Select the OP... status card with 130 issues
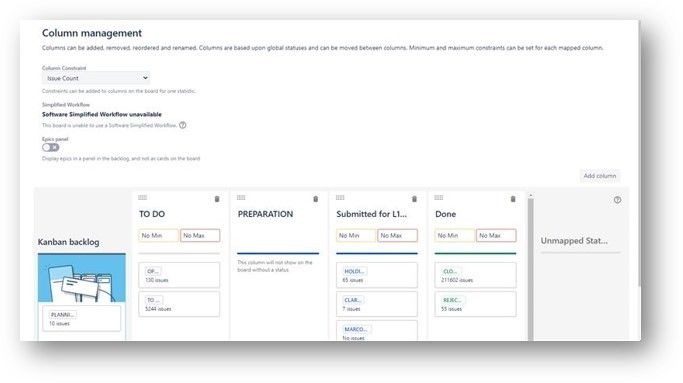This screenshot has width=683, height=383. (179, 275)
